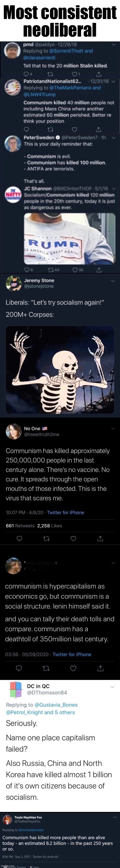Click Twitter for iPhone link under No One tweet

pos(66,513)
